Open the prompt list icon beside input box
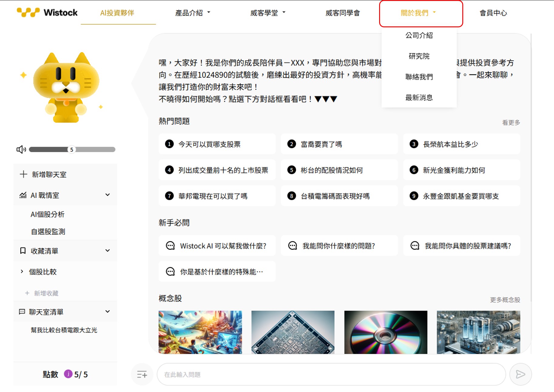 (142, 374)
